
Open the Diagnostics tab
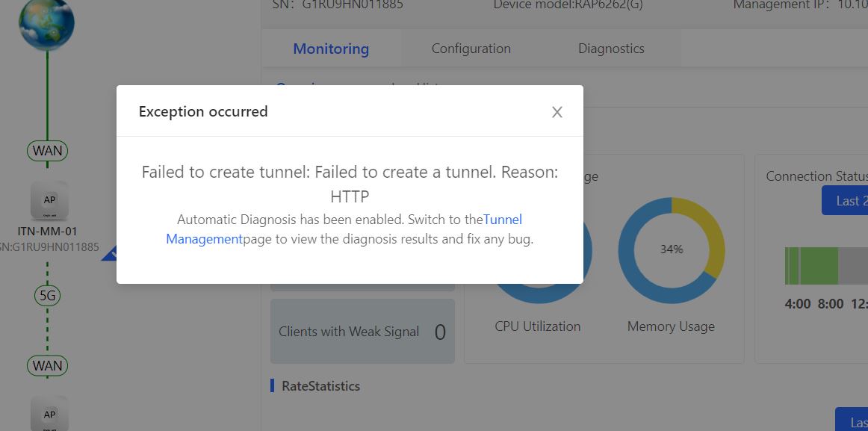[x=611, y=49]
